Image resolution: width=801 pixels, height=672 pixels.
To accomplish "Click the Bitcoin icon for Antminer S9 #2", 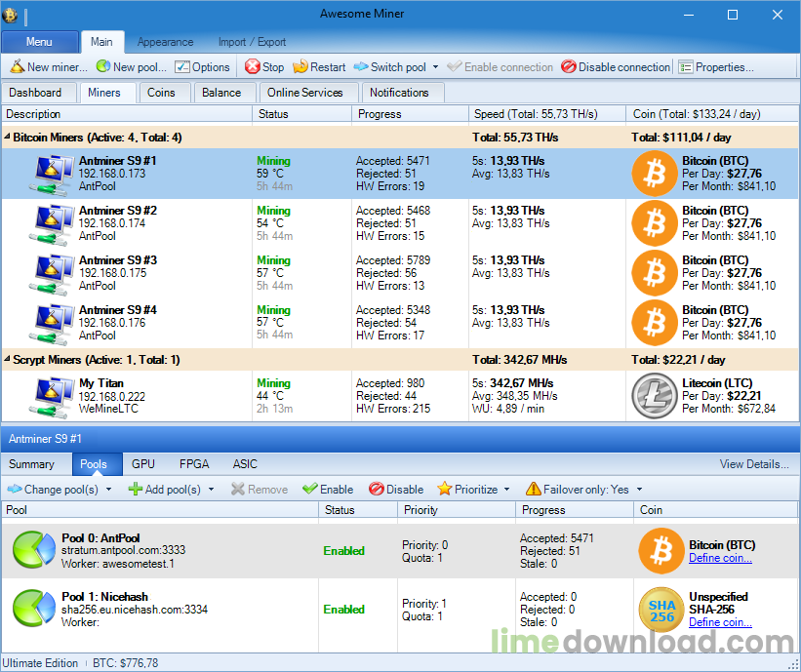I will 655,223.
